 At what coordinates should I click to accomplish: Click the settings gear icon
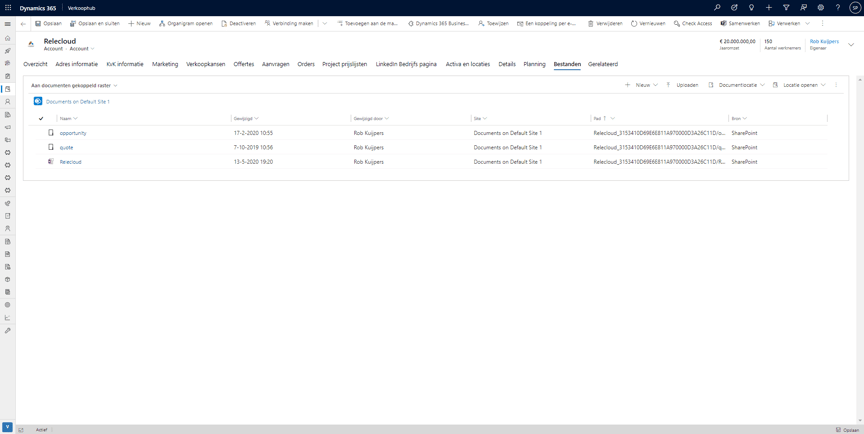820,8
